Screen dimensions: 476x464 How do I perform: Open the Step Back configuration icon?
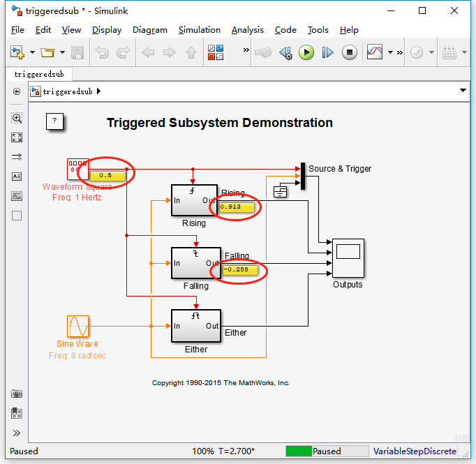point(285,53)
